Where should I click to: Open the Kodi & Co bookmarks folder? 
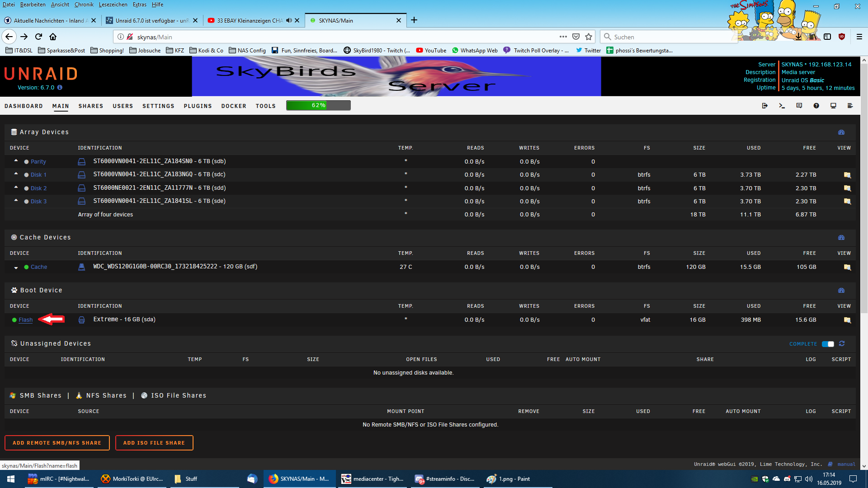(206, 51)
